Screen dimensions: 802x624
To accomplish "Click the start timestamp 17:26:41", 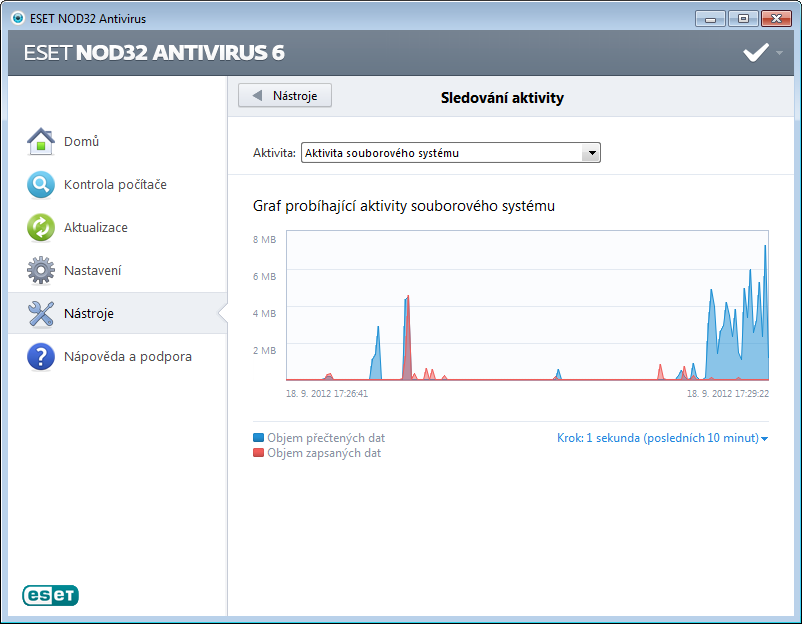I will 327,394.
